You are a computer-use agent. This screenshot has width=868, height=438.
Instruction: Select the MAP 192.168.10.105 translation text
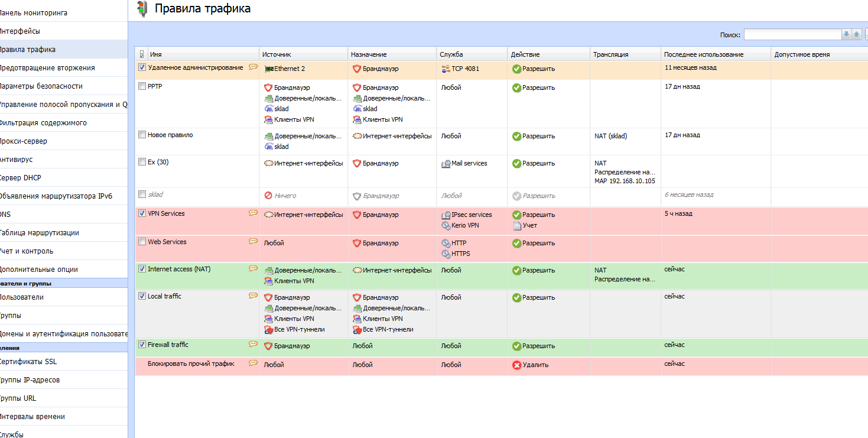tap(625, 181)
